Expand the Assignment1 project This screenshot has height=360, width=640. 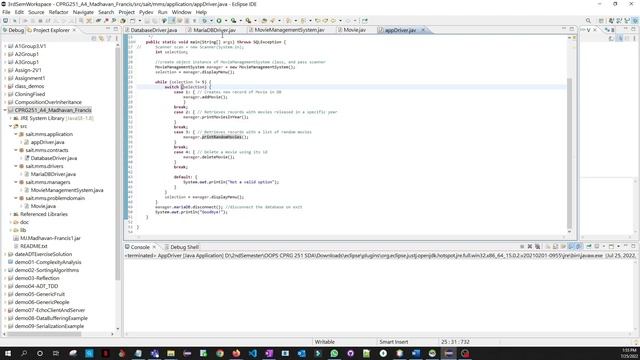(x=5, y=78)
